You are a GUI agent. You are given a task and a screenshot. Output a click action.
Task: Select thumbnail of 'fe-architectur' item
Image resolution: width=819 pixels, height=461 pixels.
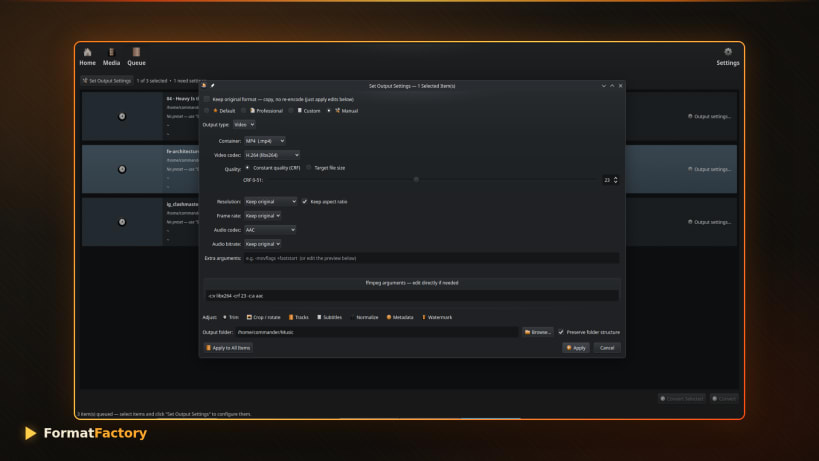tap(122, 169)
